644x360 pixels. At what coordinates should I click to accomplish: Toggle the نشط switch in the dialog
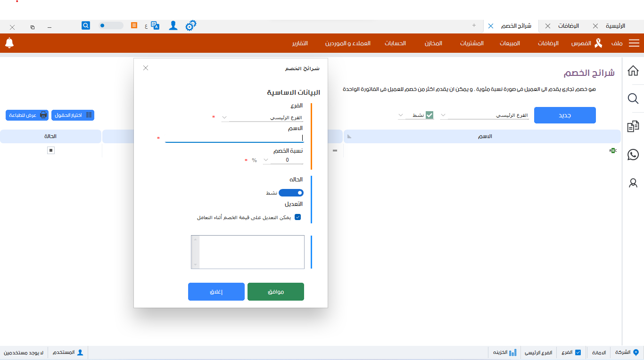click(291, 193)
